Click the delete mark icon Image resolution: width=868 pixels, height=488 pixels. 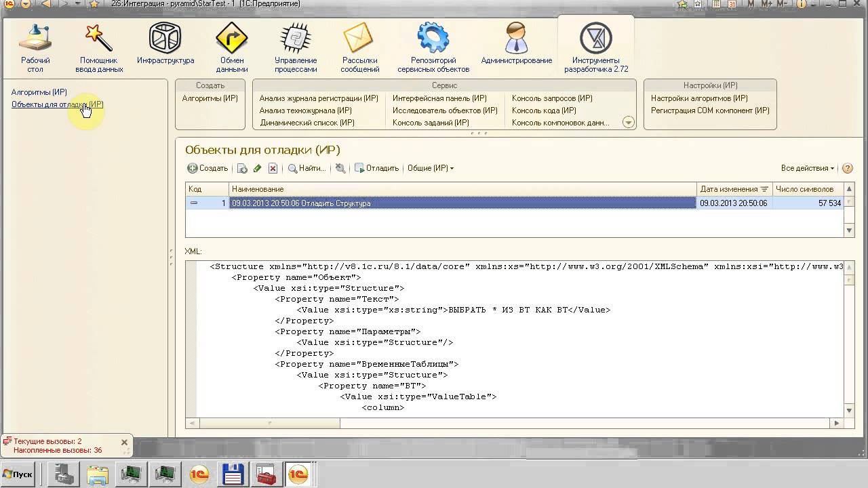(x=273, y=168)
